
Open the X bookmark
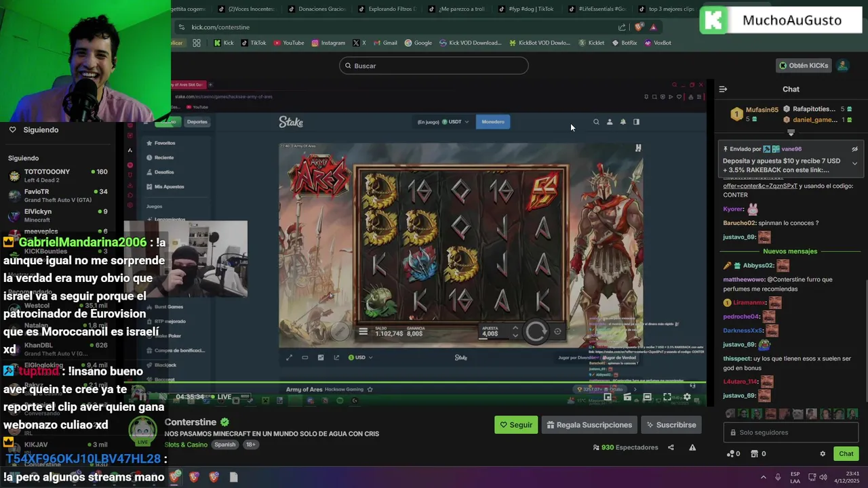[359, 43]
